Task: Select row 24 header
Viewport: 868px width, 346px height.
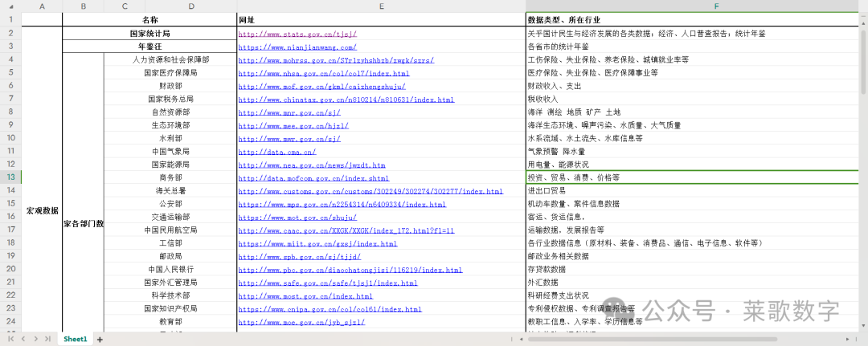Action: click(x=10, y=321)
